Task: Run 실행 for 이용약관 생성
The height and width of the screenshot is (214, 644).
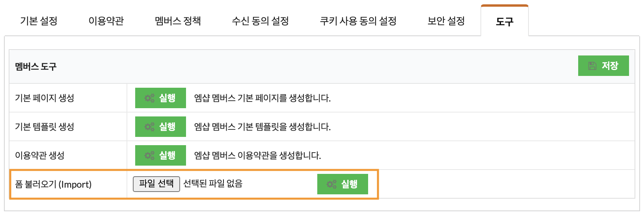Action: pyautogui.click(x=160, y=155)
